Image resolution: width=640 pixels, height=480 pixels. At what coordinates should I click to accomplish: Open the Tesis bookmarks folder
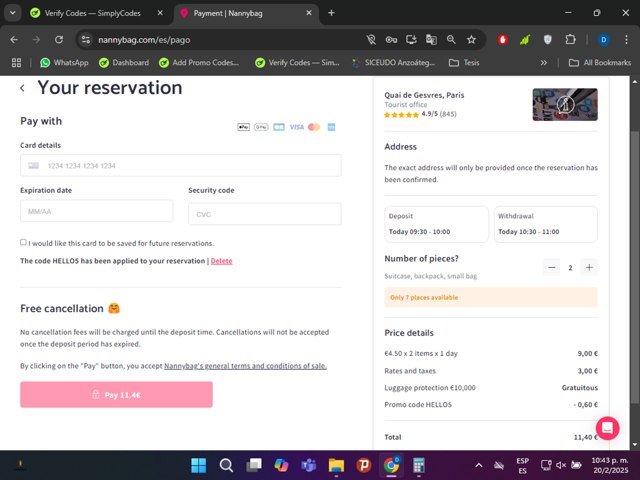(464, 62)
